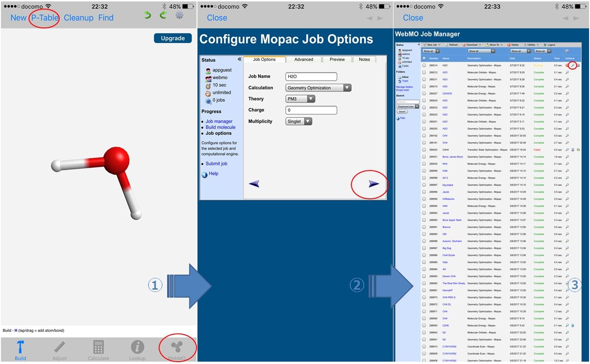Viewport: 590px width, 364px height.
Task: Restart failed job 289020 green icon
Action: click(x=579, y=150)
